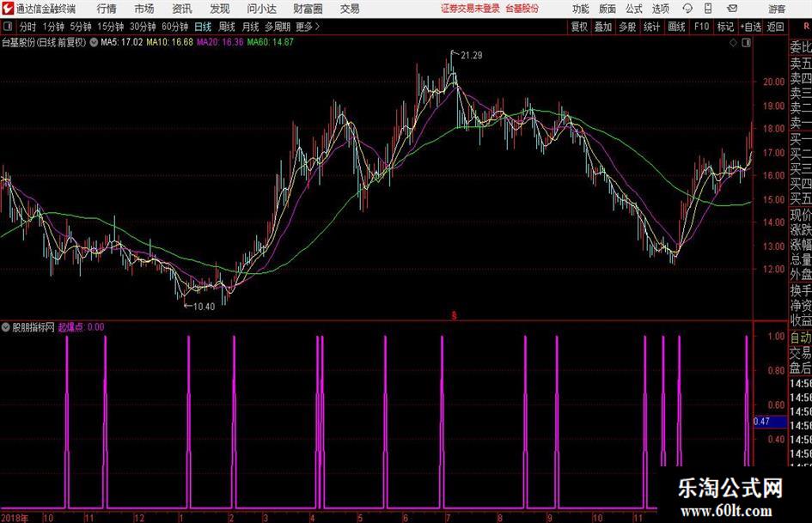Click the MA20: 16.36 indicator label
Image resolution: width=812 pixels, height=523 pixels.
coord(220,42)
